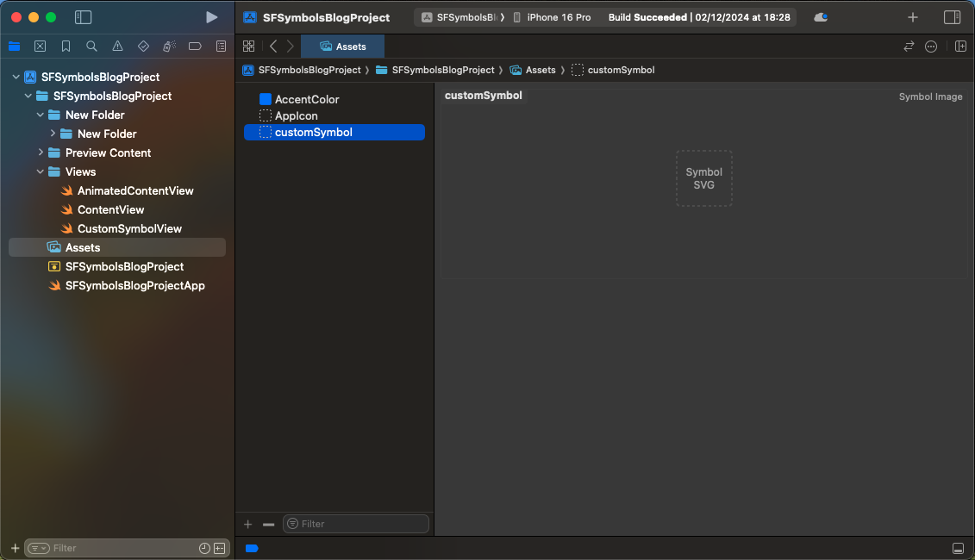Collapse the SFSymbolsBlogProject group folder

[x=28, y=96]
